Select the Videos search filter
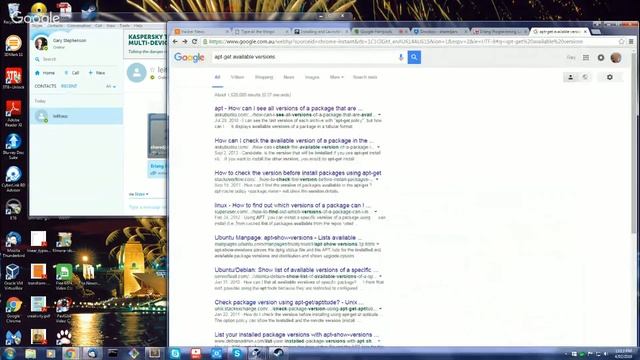The image size is (640, 360). [x=237, y=77]
